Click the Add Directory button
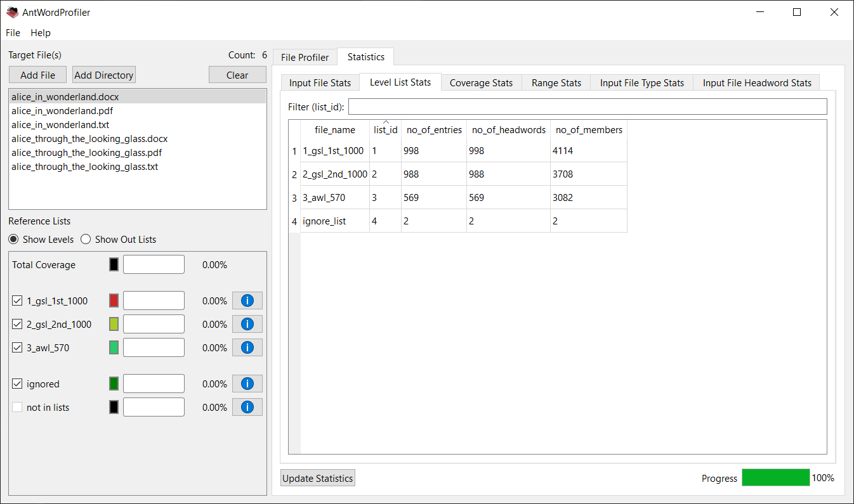 (x=104, y=75)
